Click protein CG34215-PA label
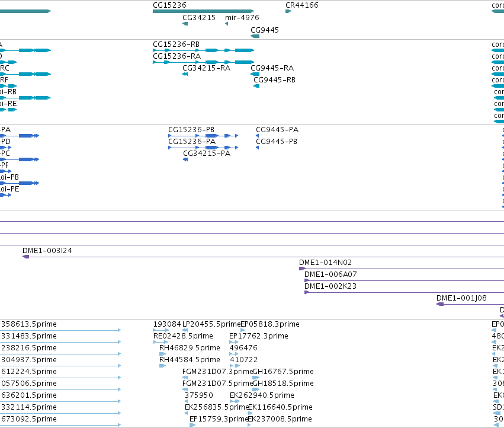 tap(207, 154)
